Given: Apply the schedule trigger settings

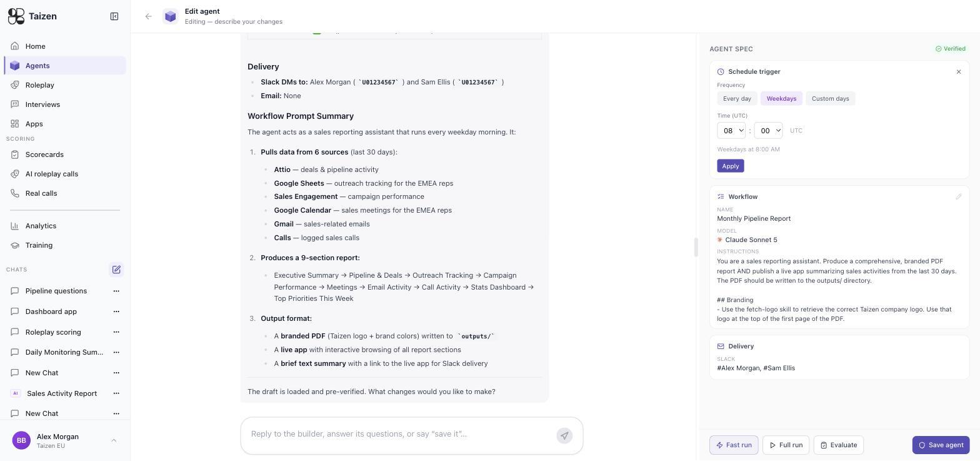Looking at the screenshot, I should 730,166.
